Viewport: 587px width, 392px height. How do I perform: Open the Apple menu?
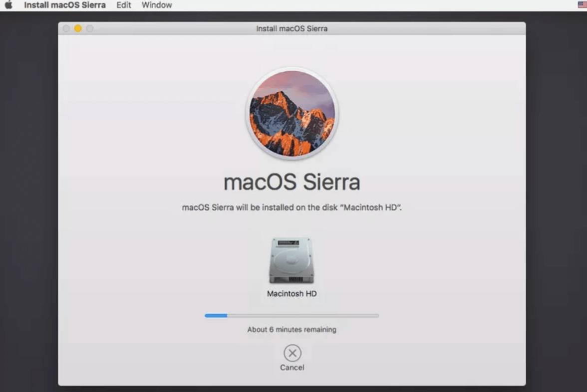click(9, 5)
